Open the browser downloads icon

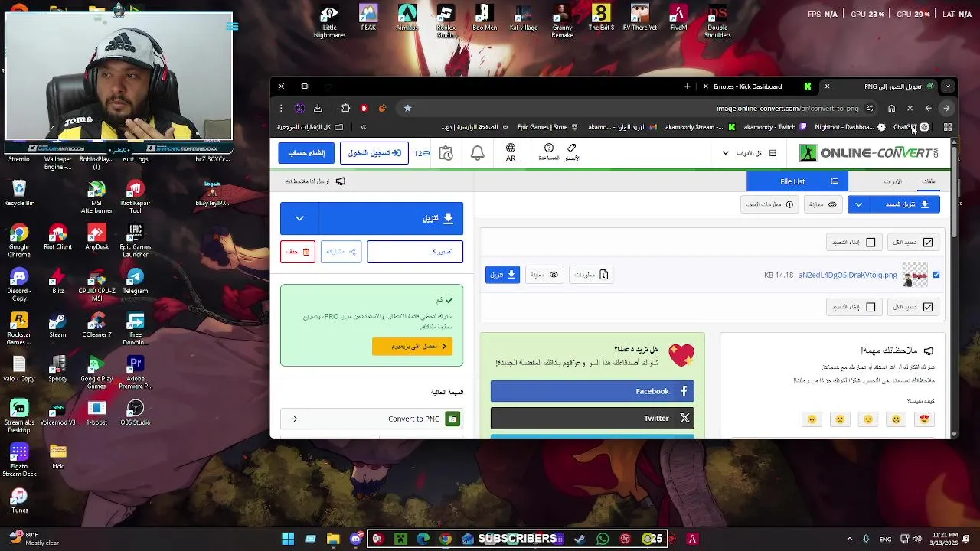pyautogui.click(x=318, y=108)
